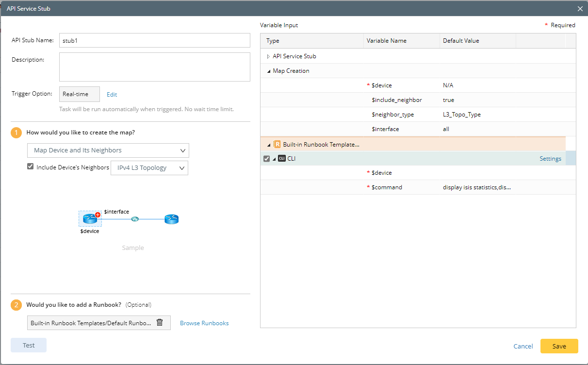Click the API Stub Name input field
This screenshot has width=588, height=365.
(154, 41)
